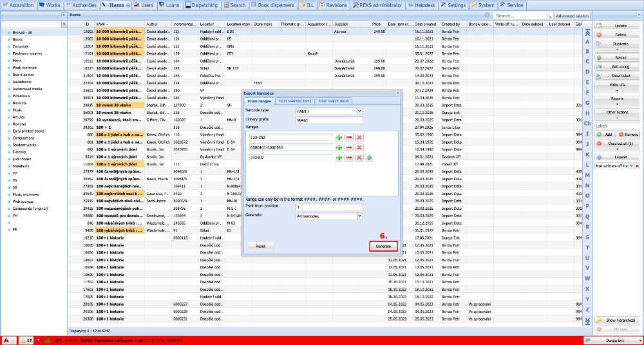Click the magnifier icon in the search box

click(x=549, y=15)
